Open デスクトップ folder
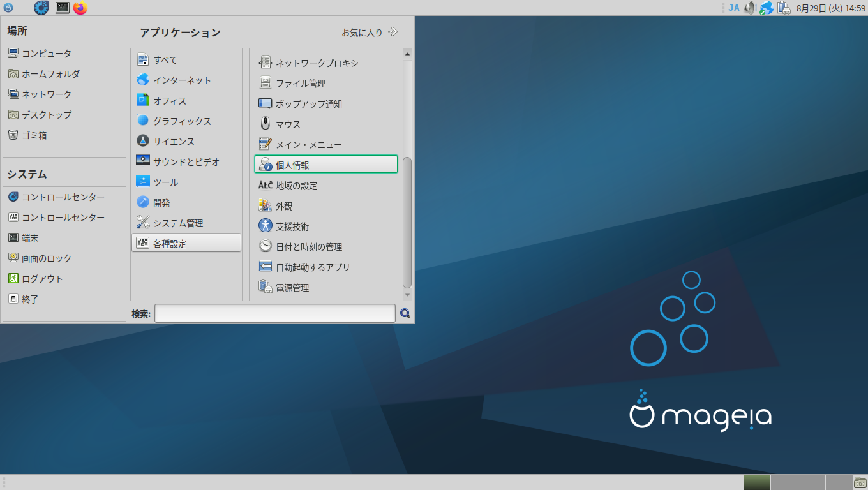Image resolution: width=868 pixels, height=490 pixels. 64,115
